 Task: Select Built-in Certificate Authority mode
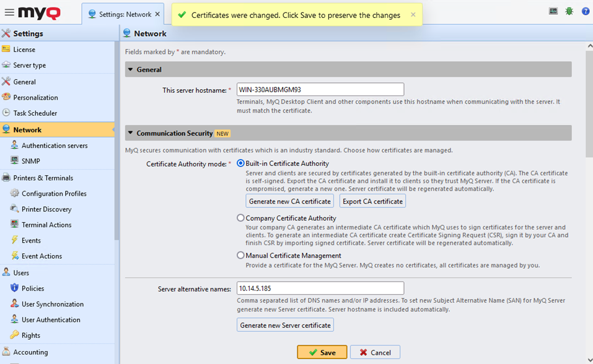pyautogui.click(x=240, y=164)
